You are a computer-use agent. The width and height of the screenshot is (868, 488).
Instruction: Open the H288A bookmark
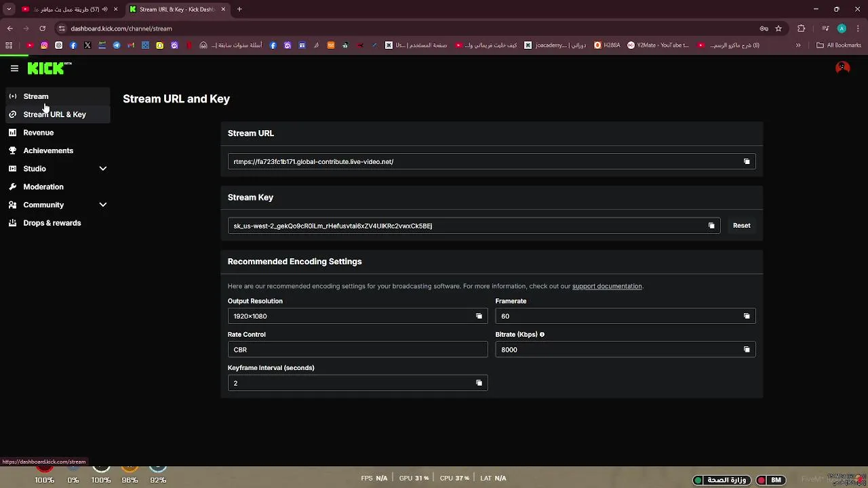pyautogui.click(x=607, y=45)
